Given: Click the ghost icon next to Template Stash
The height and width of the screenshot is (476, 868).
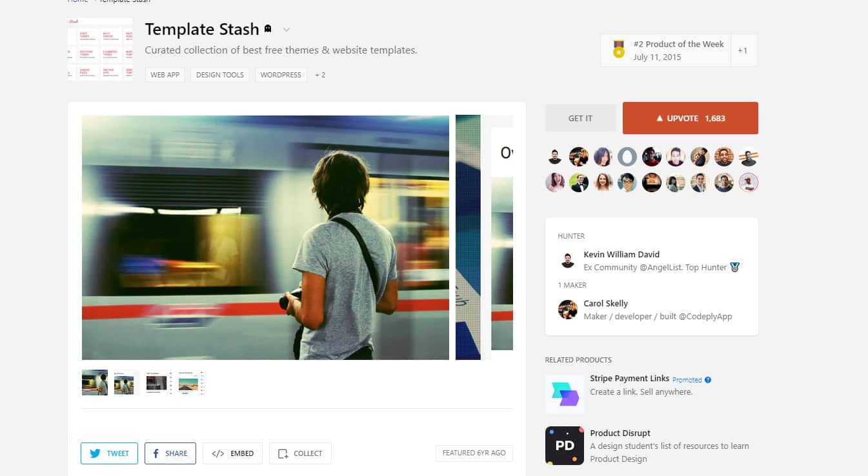Looking at the screenshot, I should click(267, 29).
